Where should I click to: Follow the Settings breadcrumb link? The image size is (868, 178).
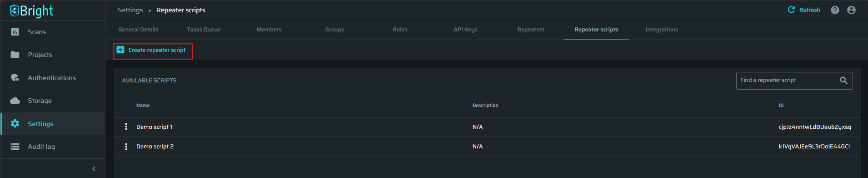[130, 10]
